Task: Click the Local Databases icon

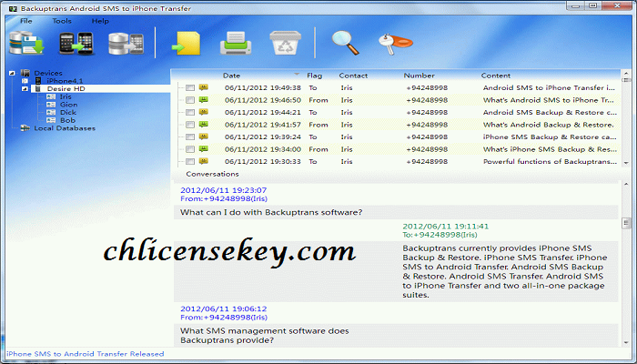Action: point(25,128)
